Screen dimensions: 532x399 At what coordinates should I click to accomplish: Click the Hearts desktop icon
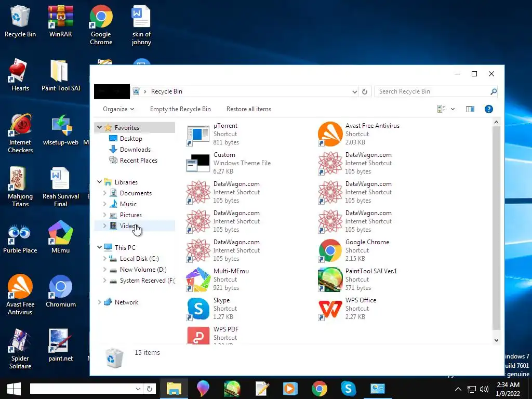pos(20,75)
